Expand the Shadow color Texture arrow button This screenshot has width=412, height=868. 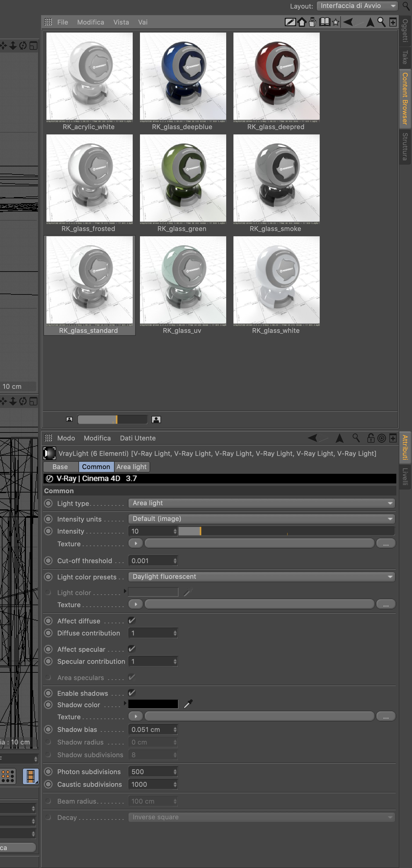(136, 716)
